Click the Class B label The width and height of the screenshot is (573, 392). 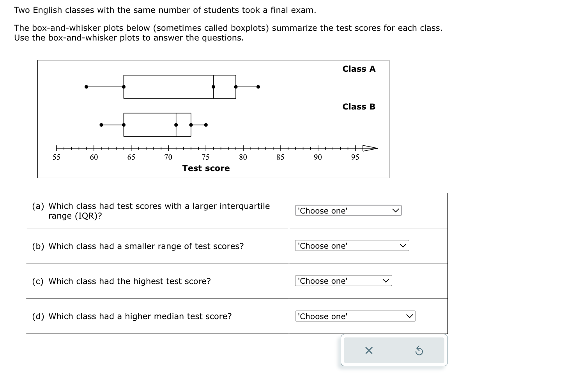coord(359,106)
